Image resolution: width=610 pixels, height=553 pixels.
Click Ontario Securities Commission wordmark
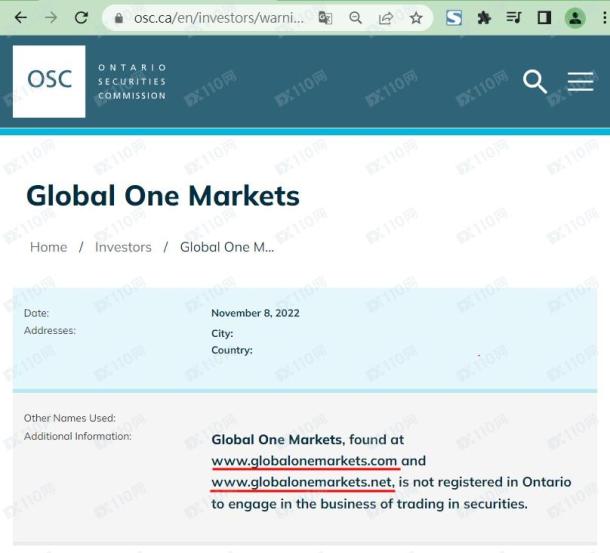132,81
